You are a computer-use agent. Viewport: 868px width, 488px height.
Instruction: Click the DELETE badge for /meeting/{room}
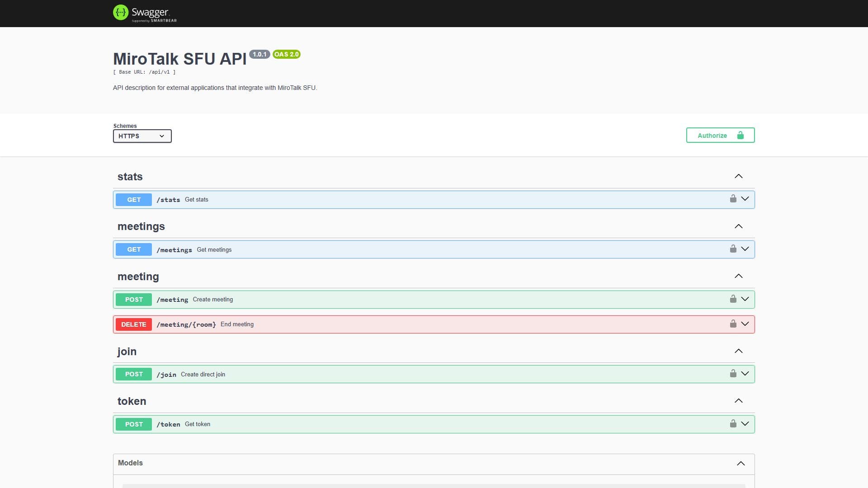(x=134, y=324)
